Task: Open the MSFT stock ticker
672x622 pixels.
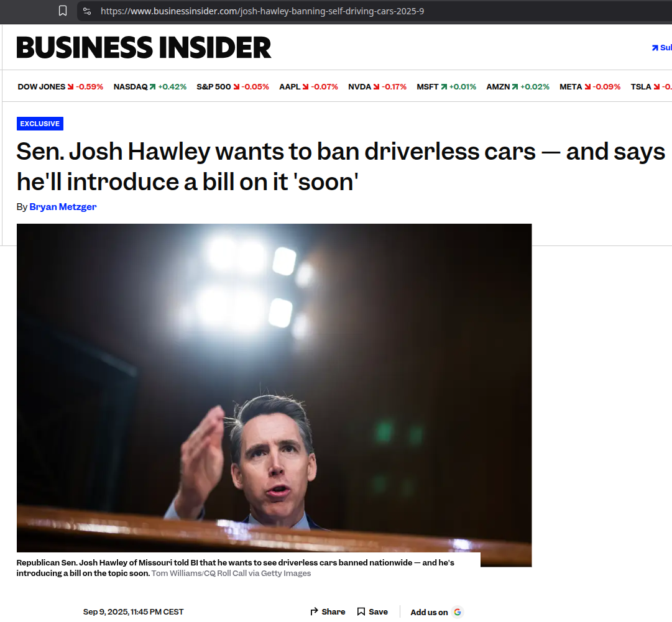Action: tap(446, 87)
